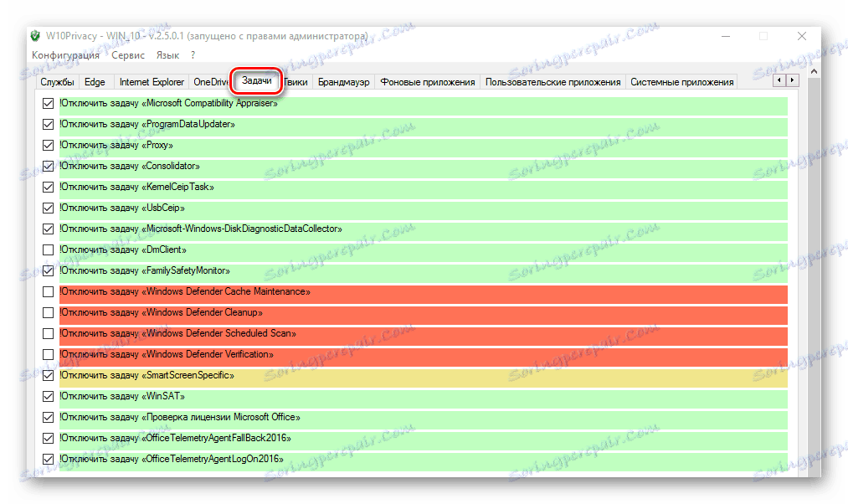Enable disabling the DmClient task
Screen dimensions: 848x504
[48, 249]
